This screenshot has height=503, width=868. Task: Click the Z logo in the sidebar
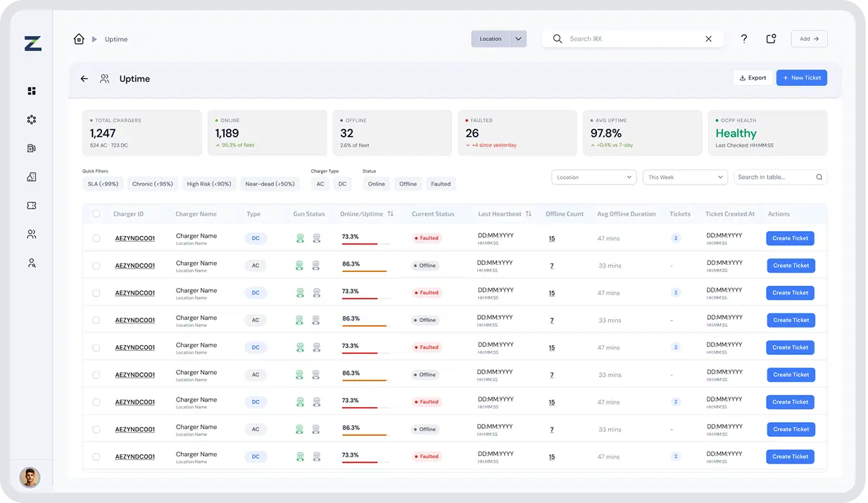pos(32,43)
